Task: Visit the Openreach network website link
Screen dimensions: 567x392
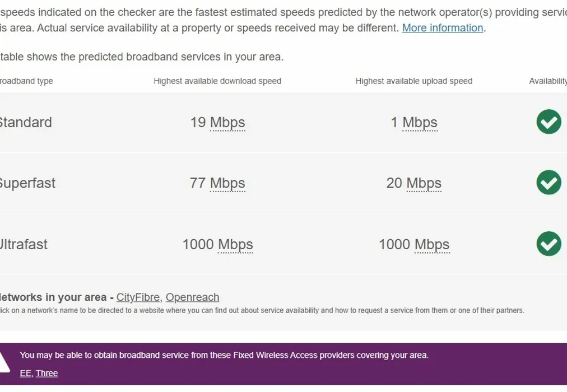Action: [192, 297]
